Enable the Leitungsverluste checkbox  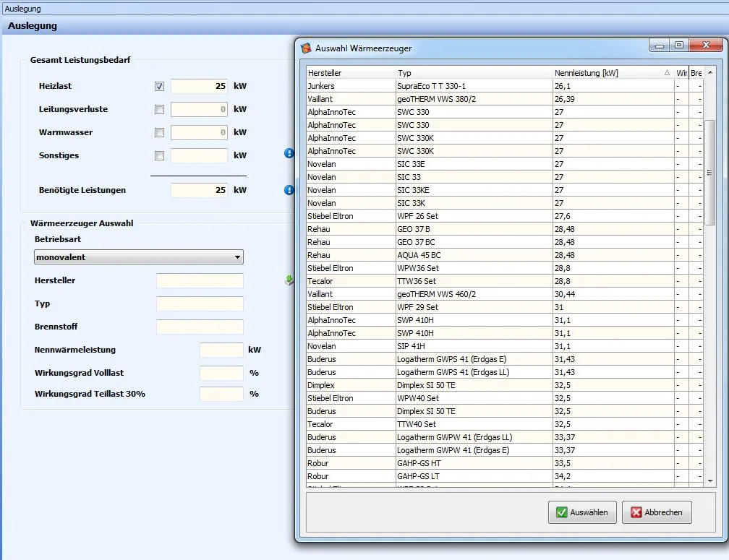point(159,110)
